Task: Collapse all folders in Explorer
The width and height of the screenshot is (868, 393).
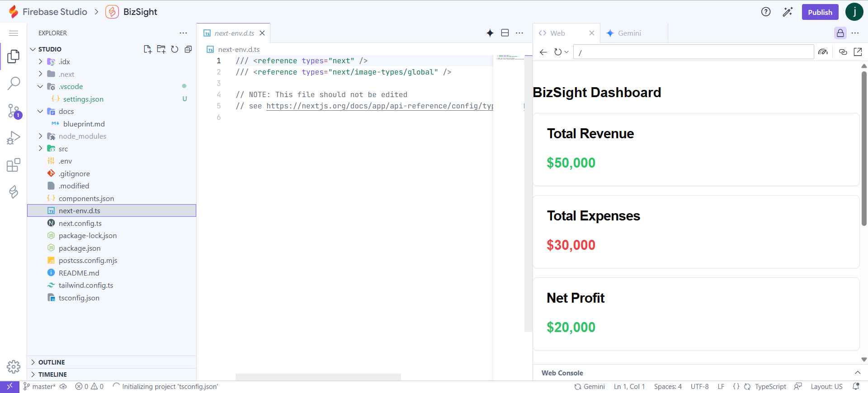Action: 188,49
